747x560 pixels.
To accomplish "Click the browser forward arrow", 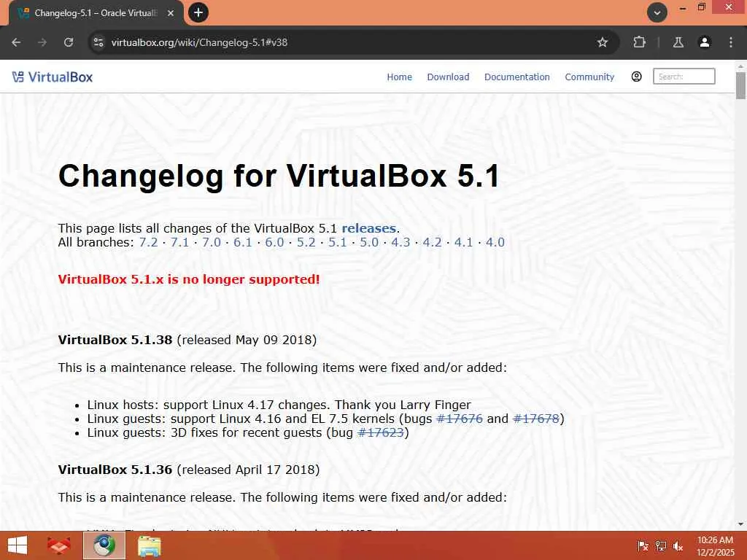I will coord(42,42).
